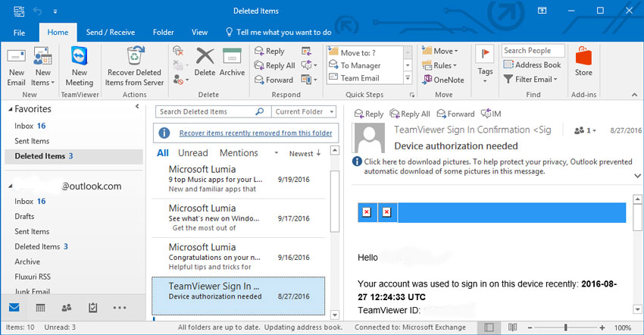The height and width of the screenshot is (335, 644).
Task: Select Junk Email folder
Action: click(33, 291)
